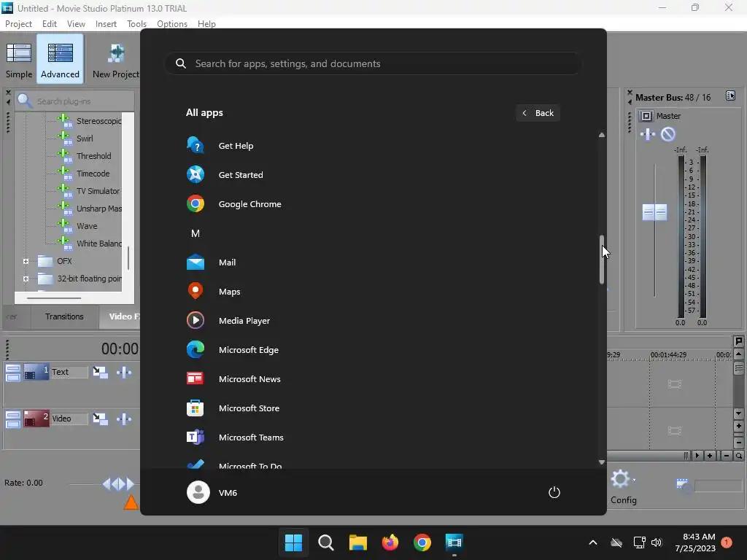Select the Timecode plug-in
This screenshot has width=747, height=560.
point(93,174)
